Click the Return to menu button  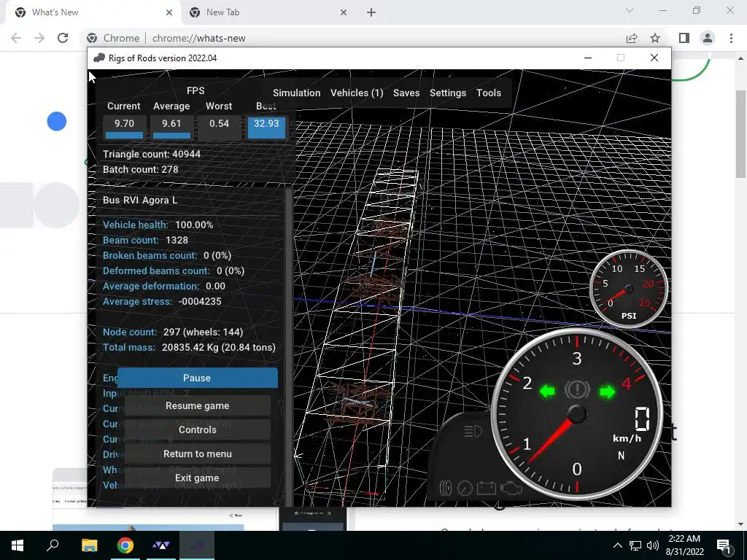(197, 454)
